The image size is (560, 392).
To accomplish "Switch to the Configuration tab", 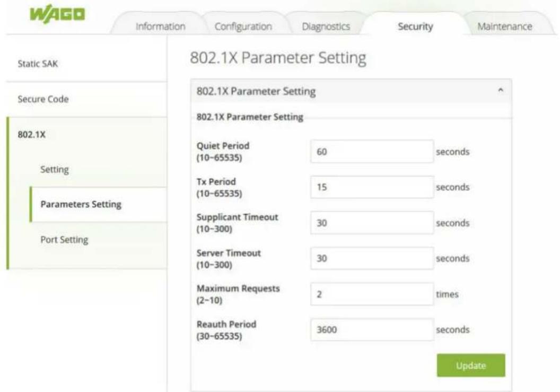I will pyautogui.click(x=243, y=26).
